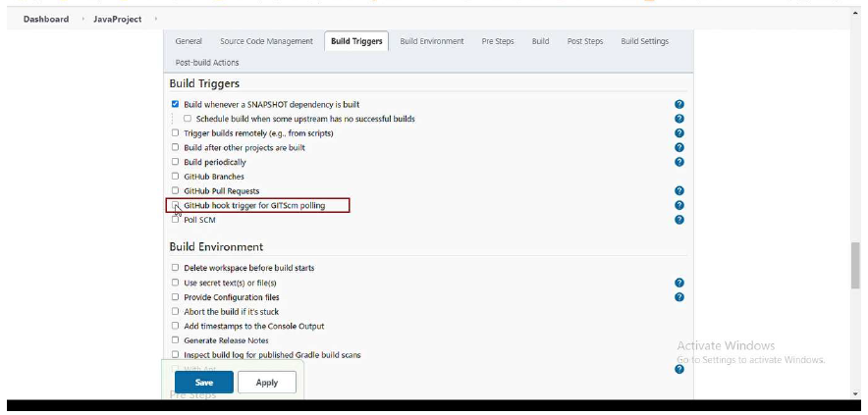Click the scrollbar up arrow
Image resolution: width=868 pixels, height=415 pixels.
point(856,11)
